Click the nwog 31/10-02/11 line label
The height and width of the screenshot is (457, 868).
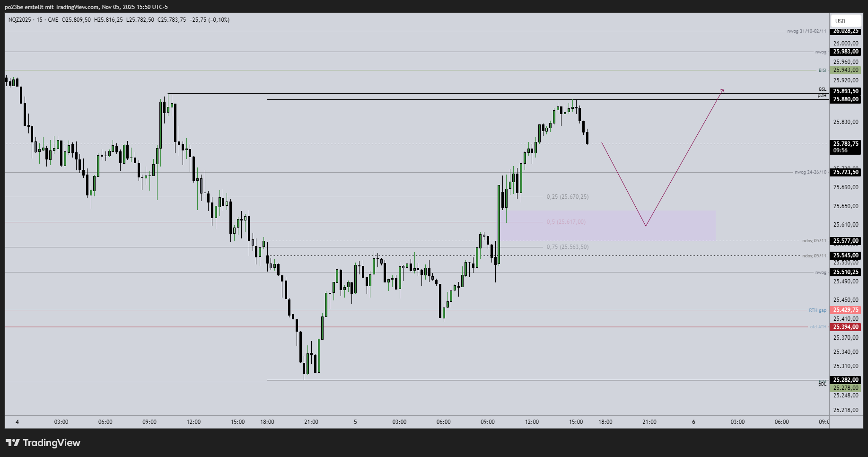point(807,31)
